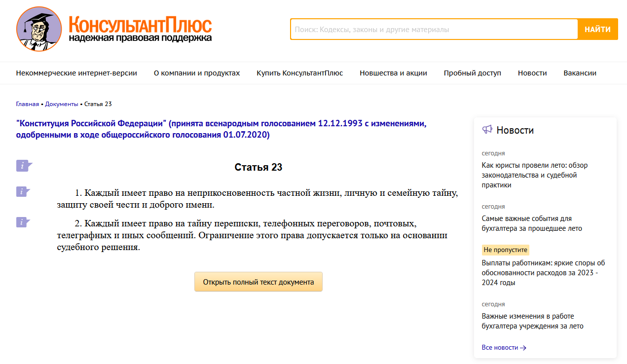
Task: Click the text of paragraph 2 about тайну переписки
Action: (x=252, y=235)
